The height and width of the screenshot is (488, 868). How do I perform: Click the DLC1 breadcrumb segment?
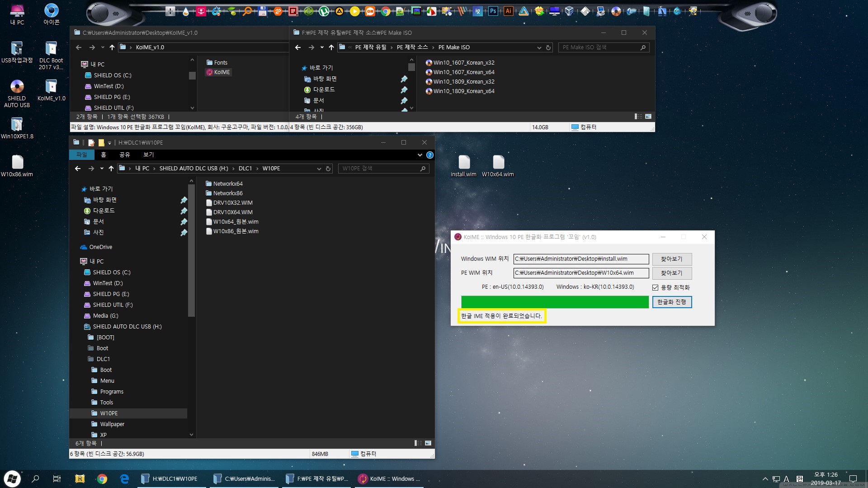tap(245, 169)
